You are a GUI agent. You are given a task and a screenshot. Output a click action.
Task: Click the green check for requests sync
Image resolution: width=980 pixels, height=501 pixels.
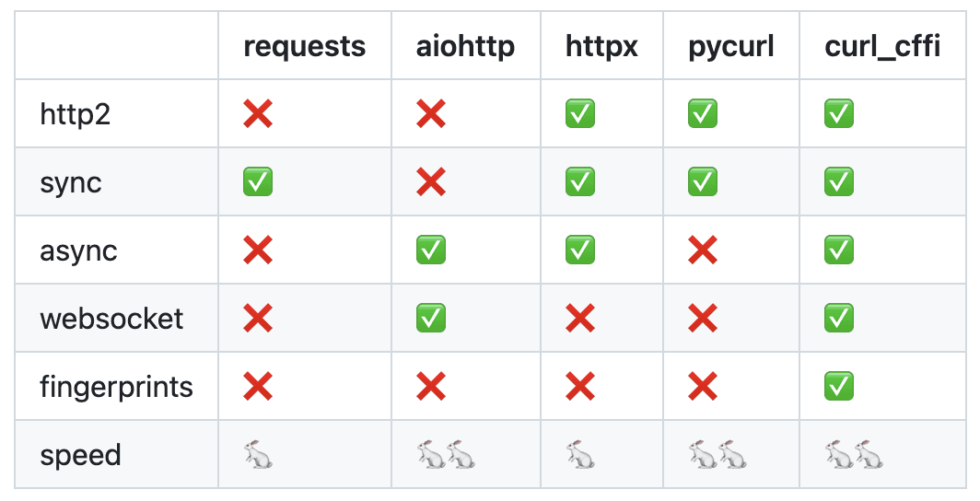click(x=258, y=182)
